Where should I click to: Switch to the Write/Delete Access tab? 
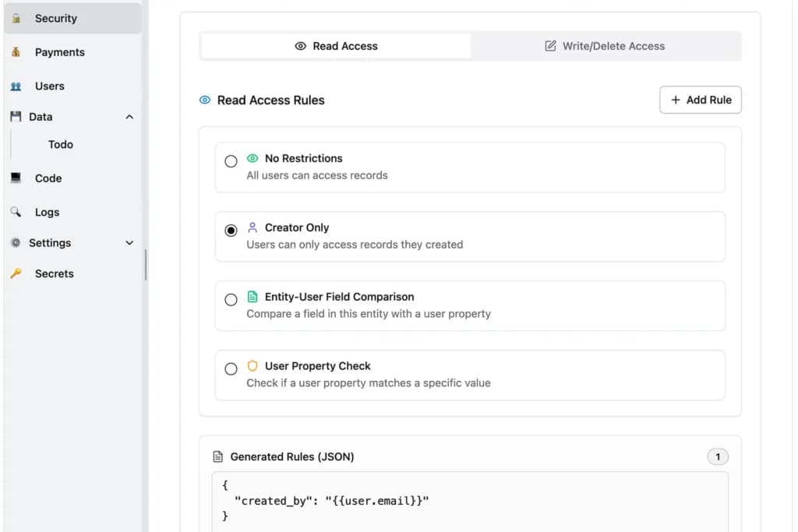click(x=605, y=46)
